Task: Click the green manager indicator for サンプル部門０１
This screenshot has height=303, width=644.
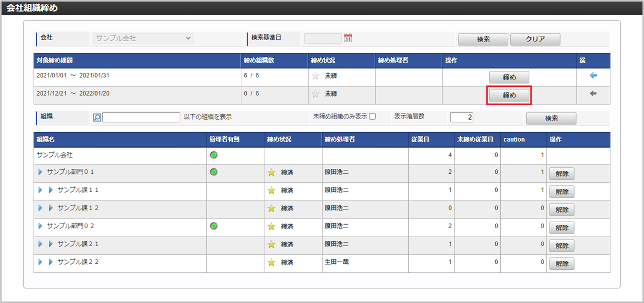Action: [214, 172]
